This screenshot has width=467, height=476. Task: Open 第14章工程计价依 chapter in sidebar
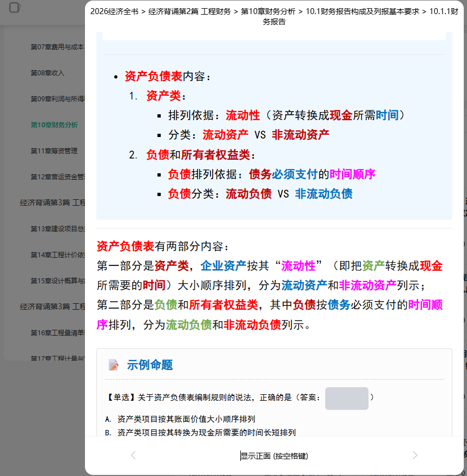point(58,255)
